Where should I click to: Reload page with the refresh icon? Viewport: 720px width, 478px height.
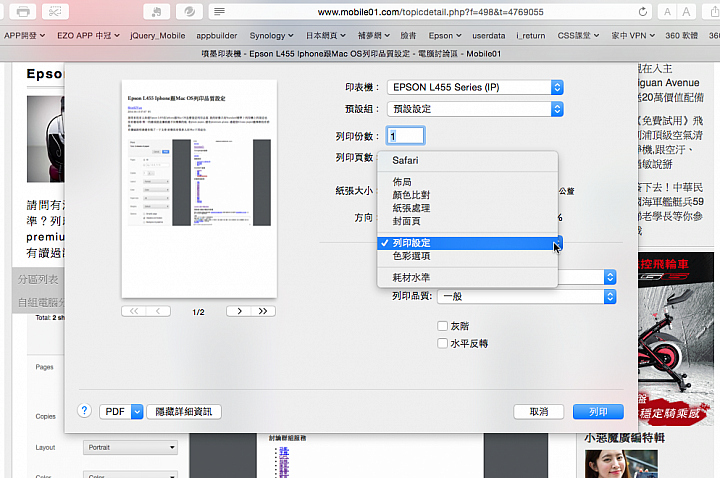pos(643,11)
